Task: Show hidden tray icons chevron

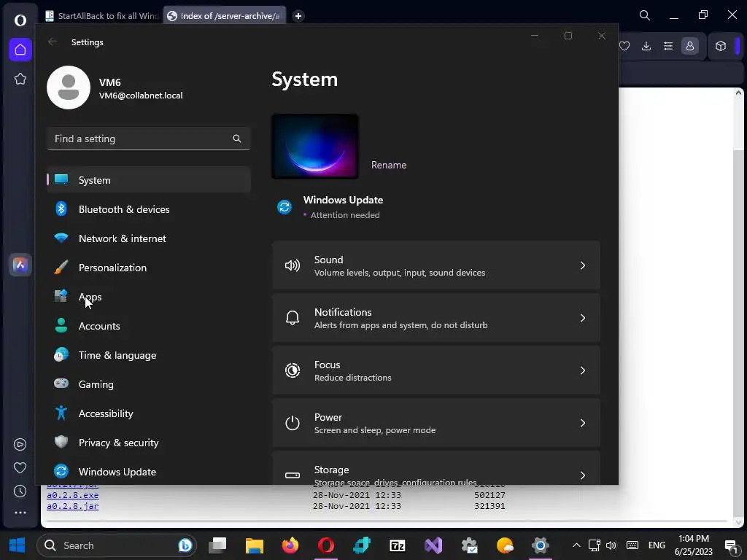Action: pyautogui.click(x=576, y=545)
